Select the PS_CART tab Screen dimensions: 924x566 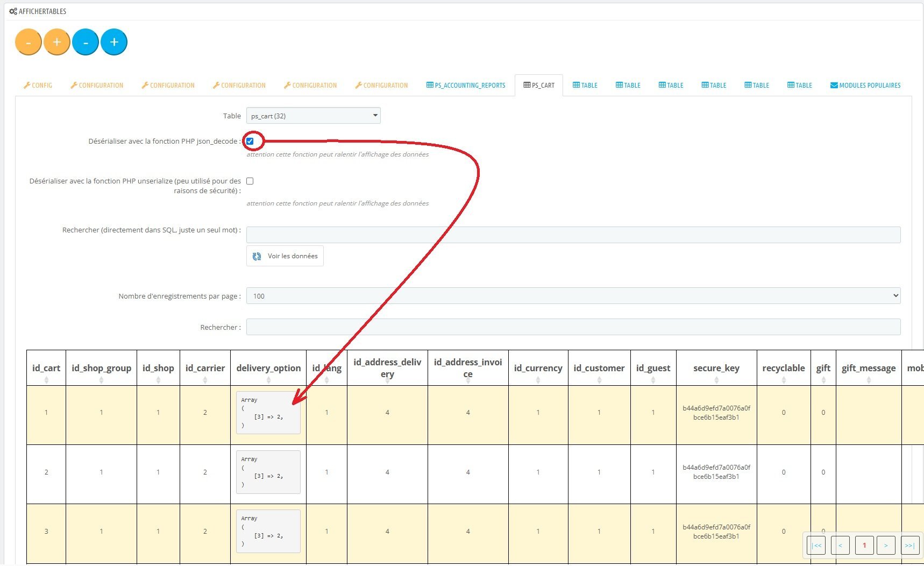(x=539, y=86)
